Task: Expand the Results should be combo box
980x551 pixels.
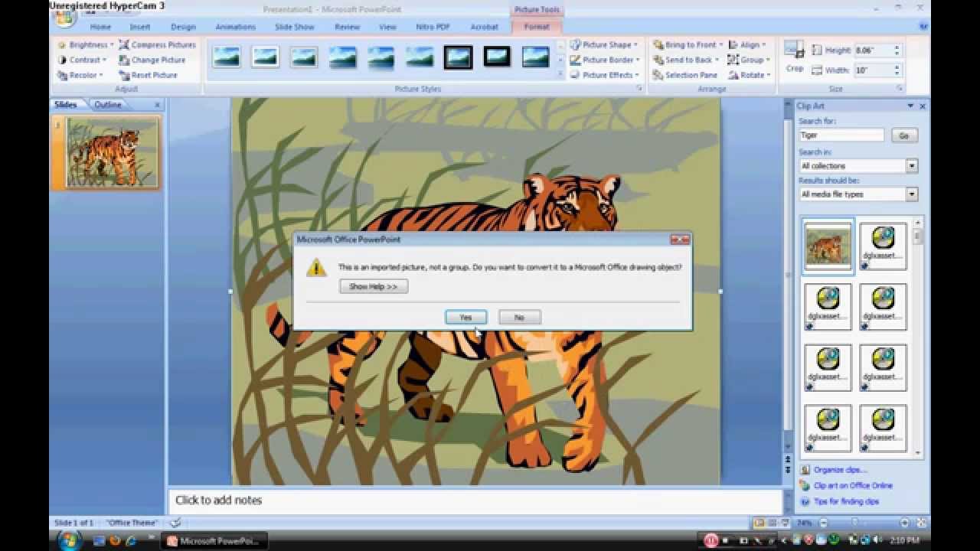Action: [x=912, y=194]
